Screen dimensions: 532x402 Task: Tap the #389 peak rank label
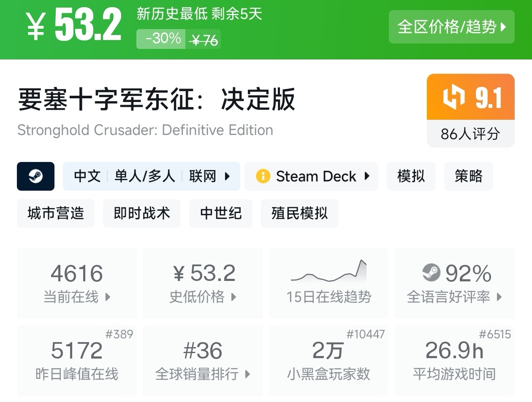pos(119,335)
